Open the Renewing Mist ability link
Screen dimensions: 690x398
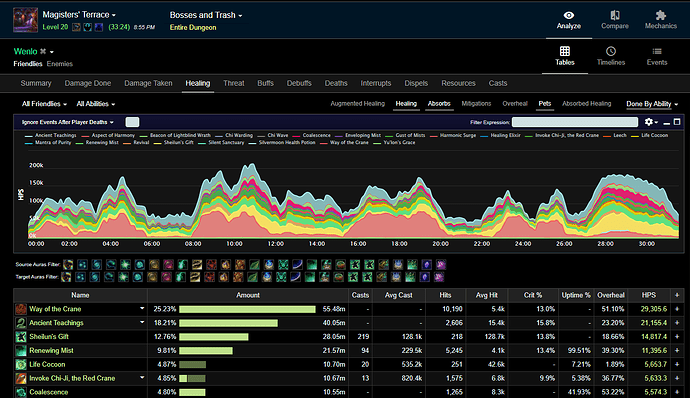[x=51, y=350]
